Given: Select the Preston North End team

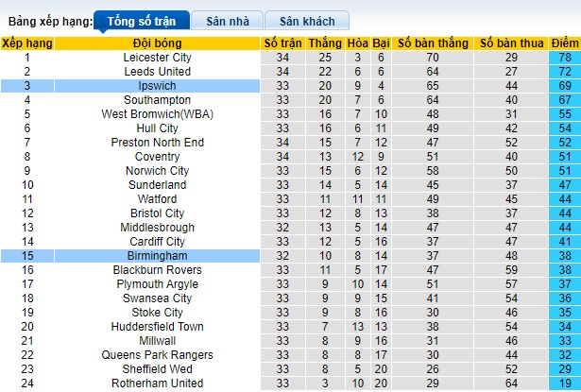Looking at the screenshot, I should pos(157,143).
